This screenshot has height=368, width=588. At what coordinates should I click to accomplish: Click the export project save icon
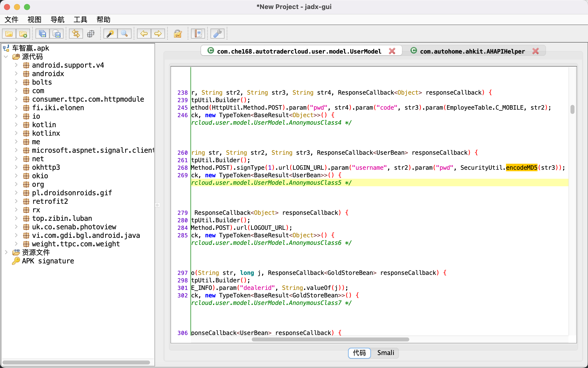[56, 34]
